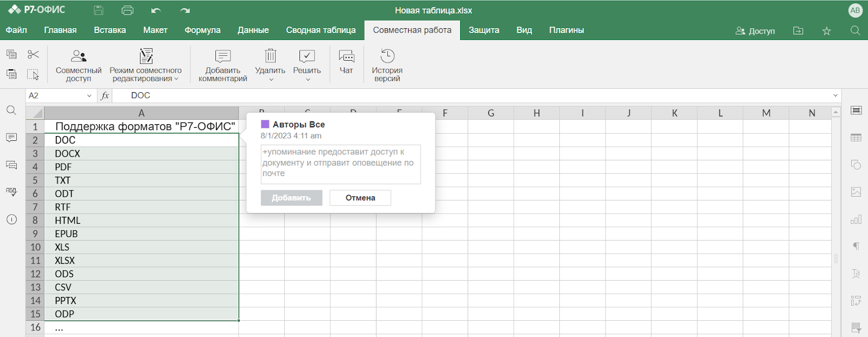Open Slicer settings in right sidebar
Viewport: 868px width, 337px height.
pos(856,327)
